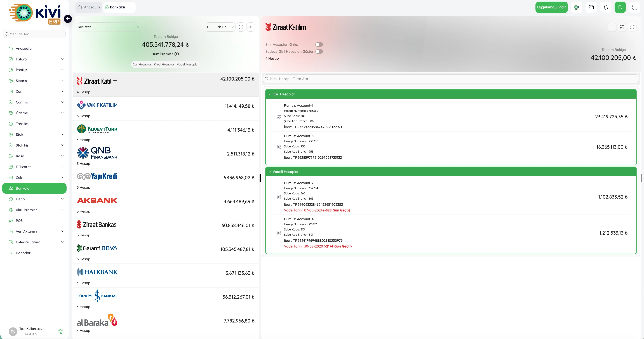Open Tüm İşlemler arrow link
The width and height of the screenshot is (644, 339).
[x=166, y=54]
